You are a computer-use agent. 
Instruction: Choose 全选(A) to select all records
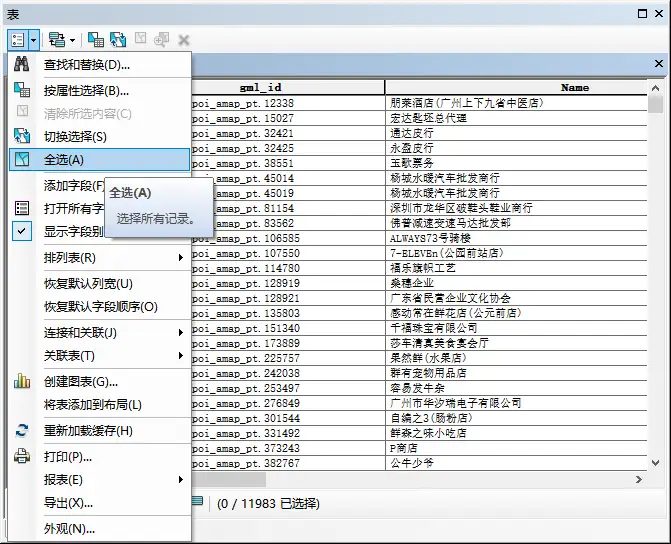99,160
